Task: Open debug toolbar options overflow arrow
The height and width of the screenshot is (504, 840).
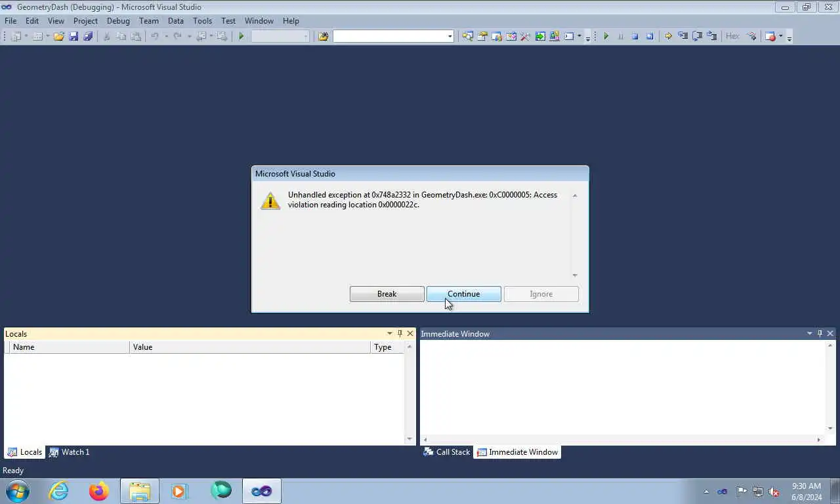Action: tap(789, 38)
